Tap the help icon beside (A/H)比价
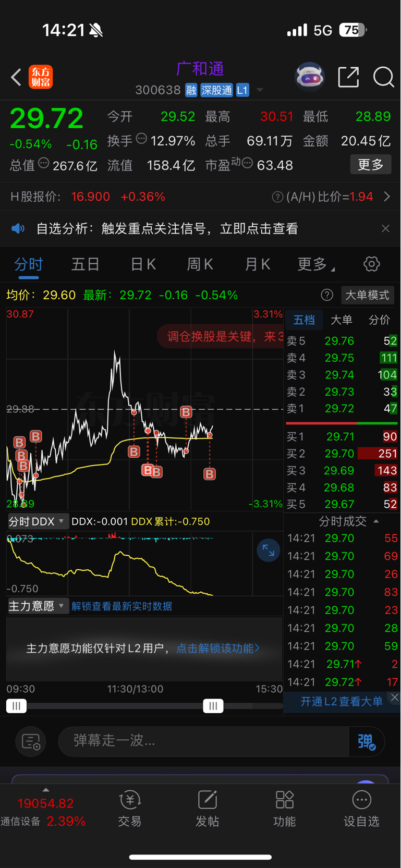 click(x=277, y=197)
